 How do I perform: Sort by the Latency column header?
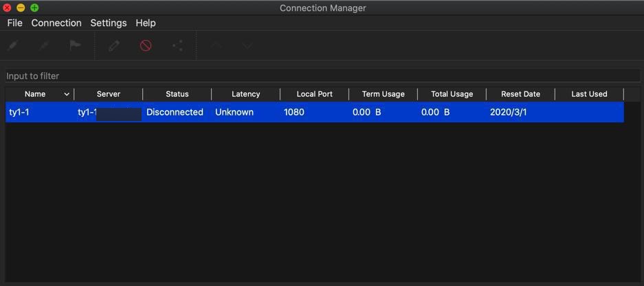(x=245, y=94)
